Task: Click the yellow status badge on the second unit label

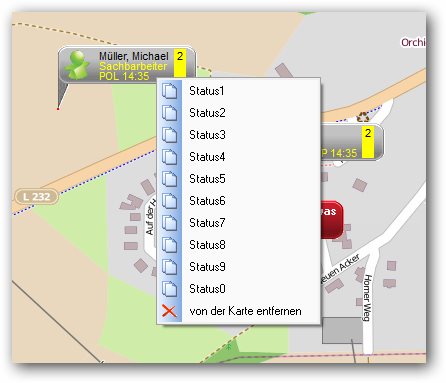Action: coord(368,142)
